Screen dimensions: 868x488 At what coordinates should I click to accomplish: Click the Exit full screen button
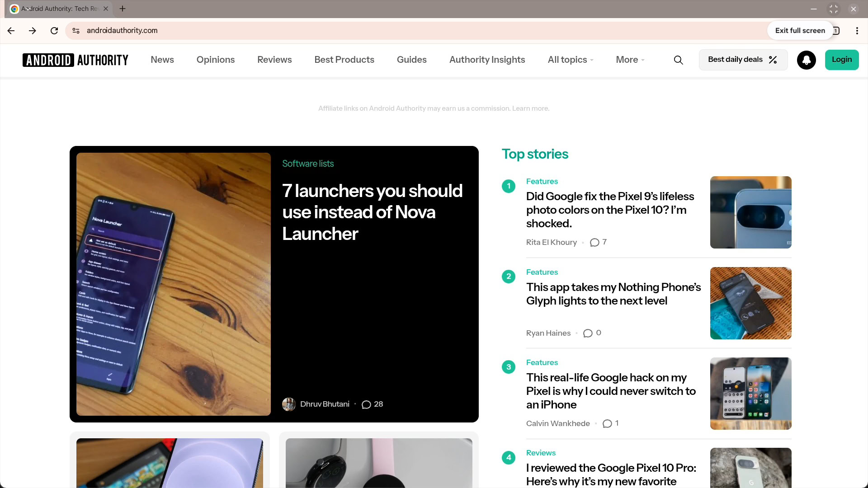pyautogui.click(x=800, y=31)
